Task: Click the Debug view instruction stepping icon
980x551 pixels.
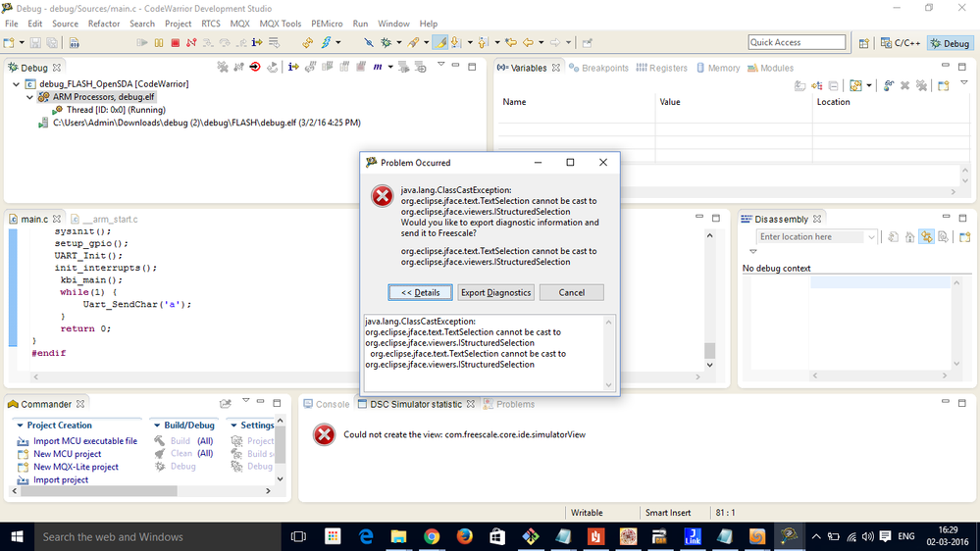Action: [x=293, y=67]
